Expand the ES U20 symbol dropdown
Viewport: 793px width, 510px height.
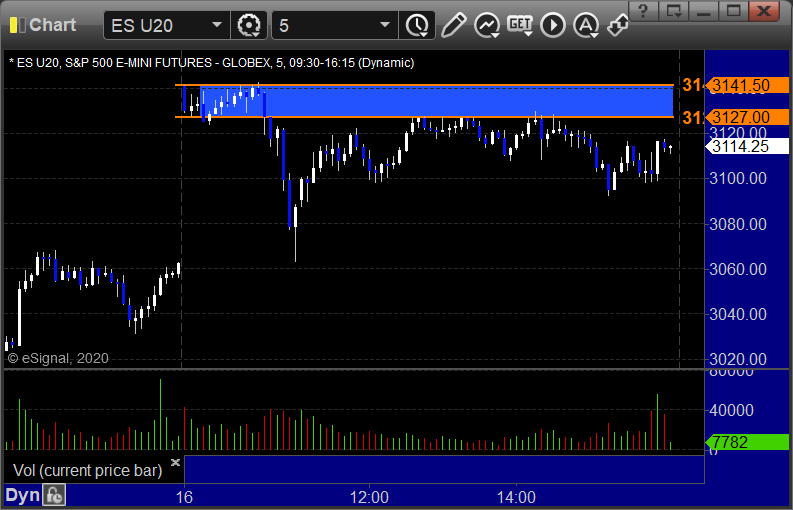point(217,25)
